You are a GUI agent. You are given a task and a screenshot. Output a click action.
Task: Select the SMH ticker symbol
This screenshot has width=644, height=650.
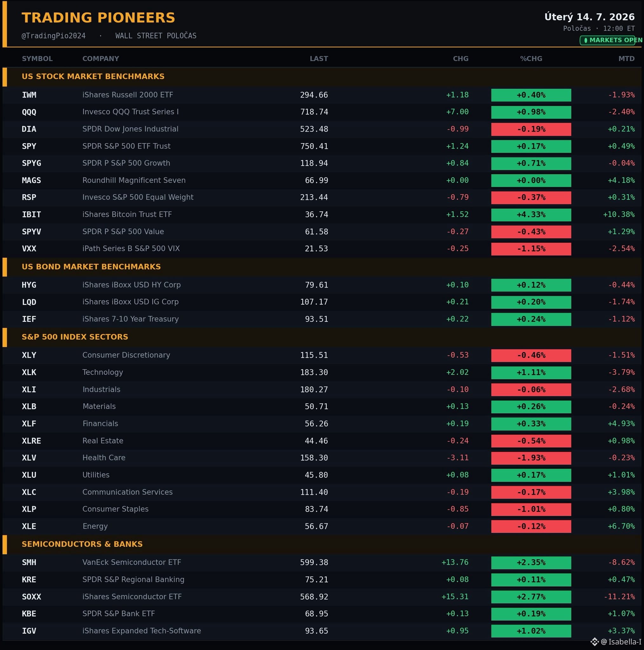point(29,562)
